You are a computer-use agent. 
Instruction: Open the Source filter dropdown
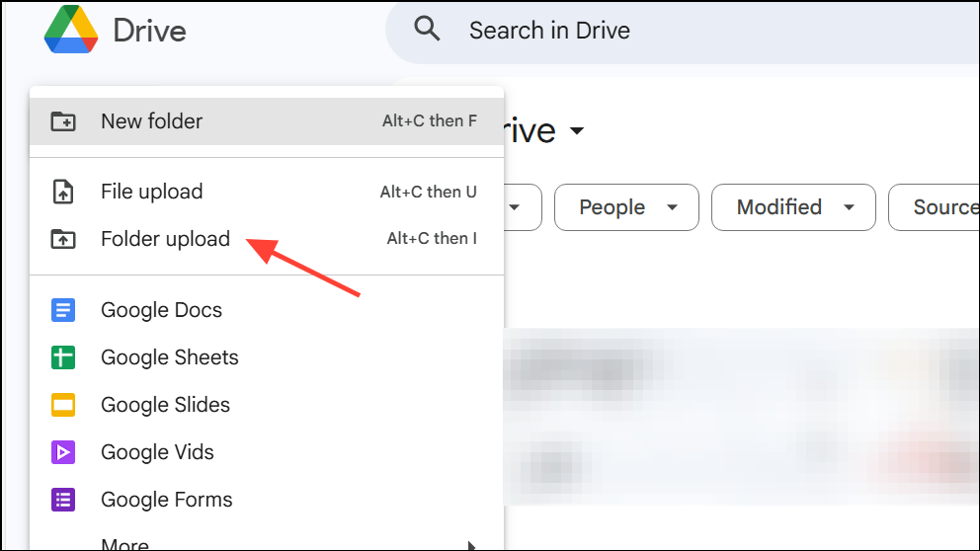click(935, 207)
